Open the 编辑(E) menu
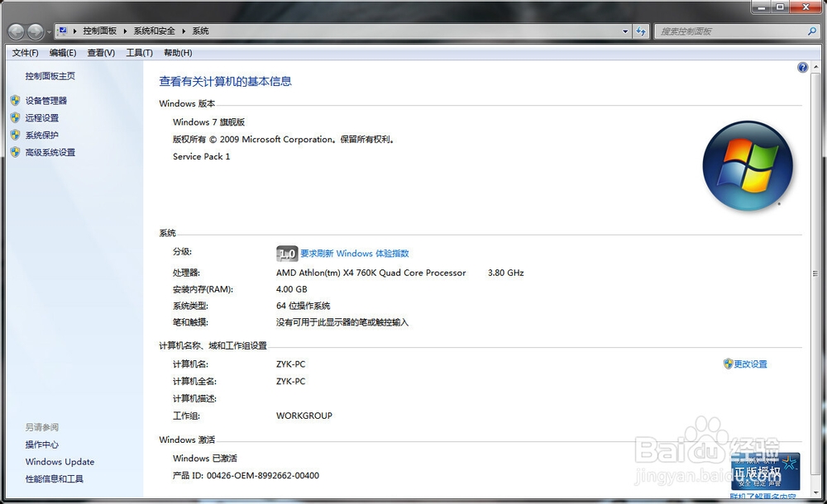This screenshot has height=504, width=827. [x=63, y=53]
